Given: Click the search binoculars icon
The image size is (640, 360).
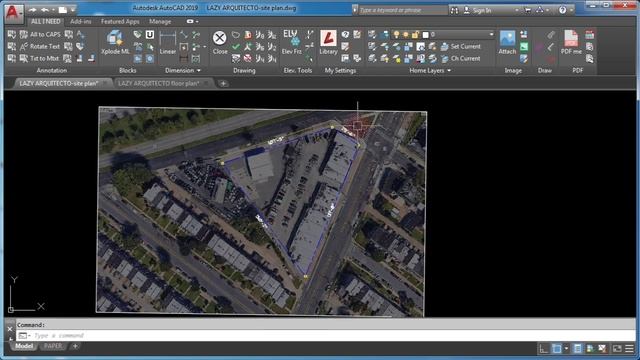Looking at the screenshot, I should click(x=454, y=10).
